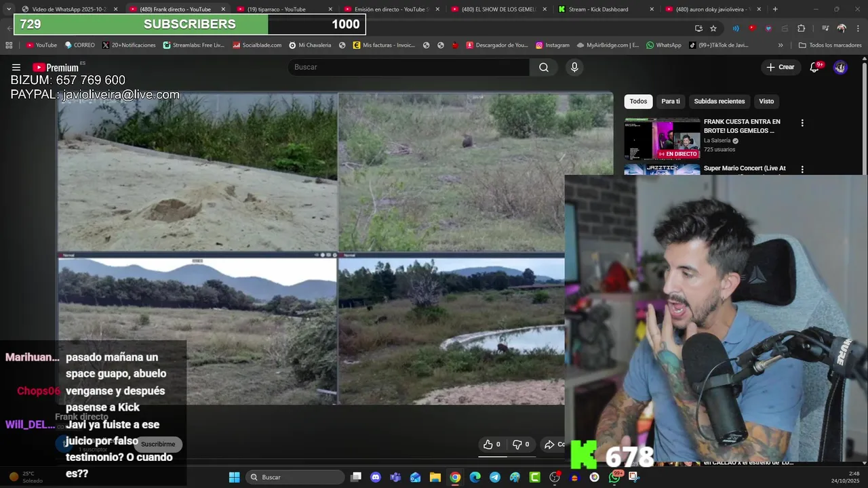
Task: Open File Explorer from the taskbar
Action: click(435, 477)
